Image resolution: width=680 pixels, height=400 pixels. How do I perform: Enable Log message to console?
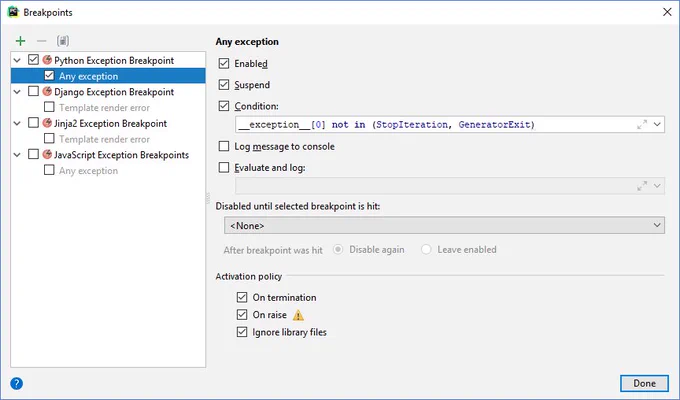point(224,146)
